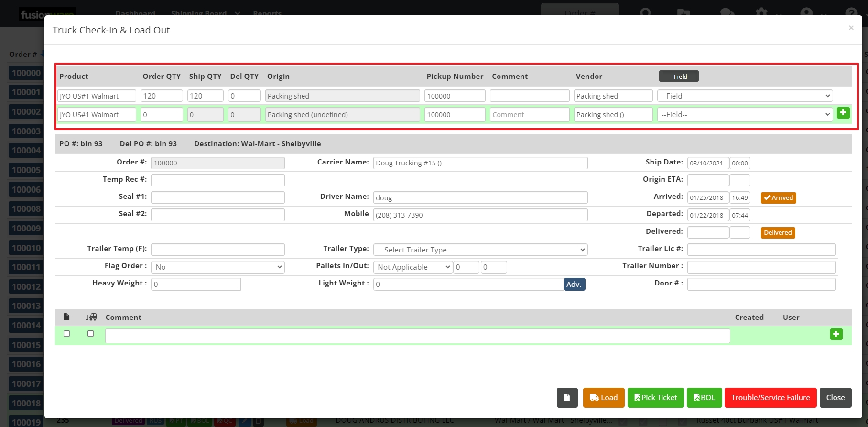Screen dimensions: 868x427
Task: Click the green plus icon to add comment
Action: [836, 334]
